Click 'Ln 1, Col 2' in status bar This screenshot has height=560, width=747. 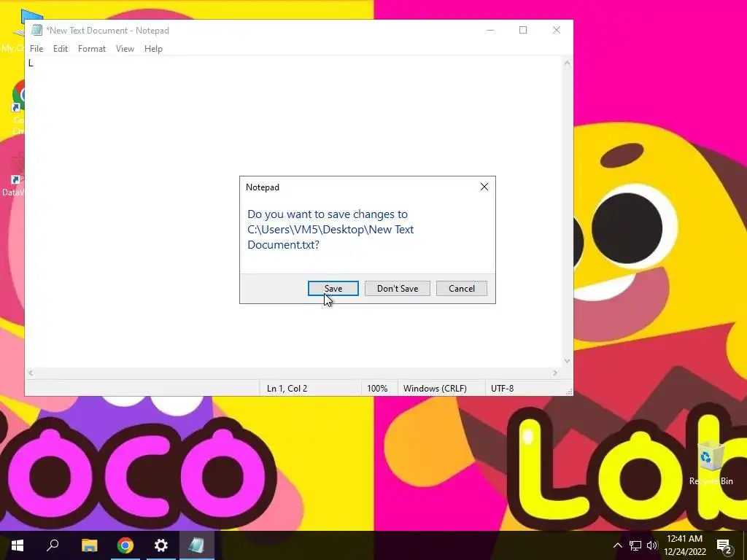[x=287, y=389]
